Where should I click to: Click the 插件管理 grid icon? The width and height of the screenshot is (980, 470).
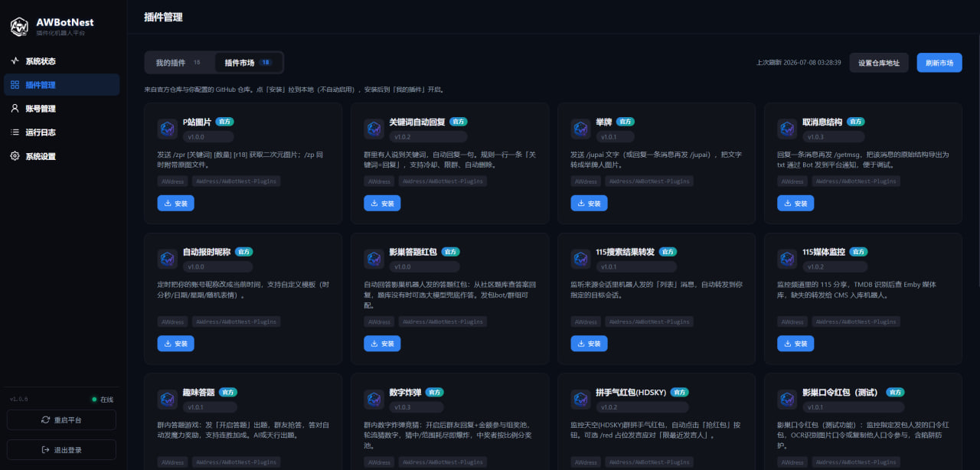pos(15,85)
